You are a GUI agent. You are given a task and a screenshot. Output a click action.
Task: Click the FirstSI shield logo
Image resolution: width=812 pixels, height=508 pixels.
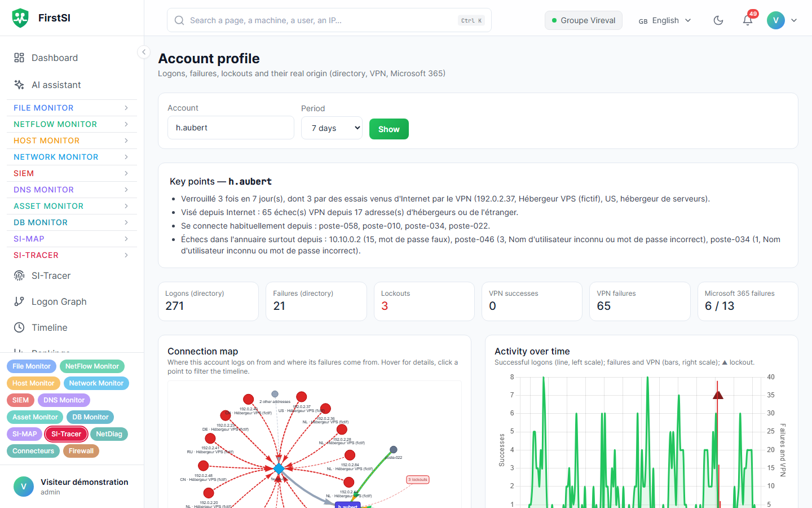20,18
